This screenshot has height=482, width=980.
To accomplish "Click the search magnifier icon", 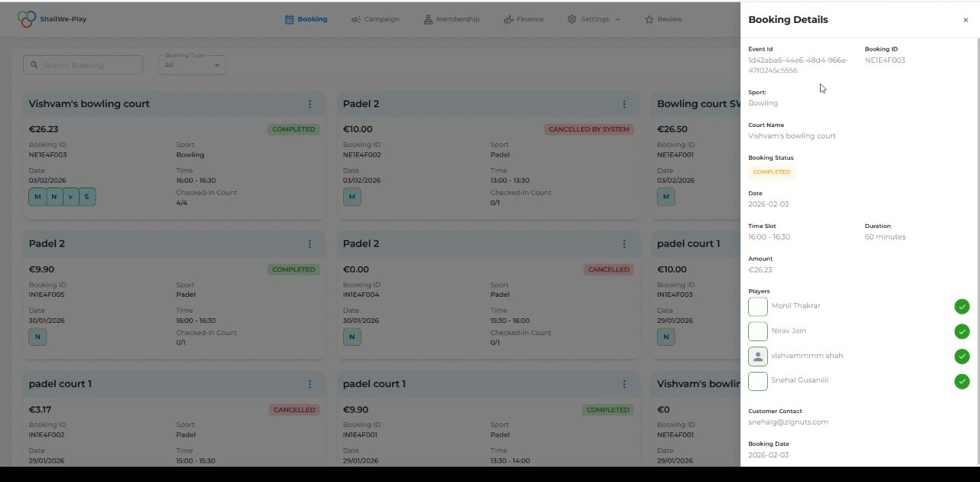I will click(x=34, y=65).
